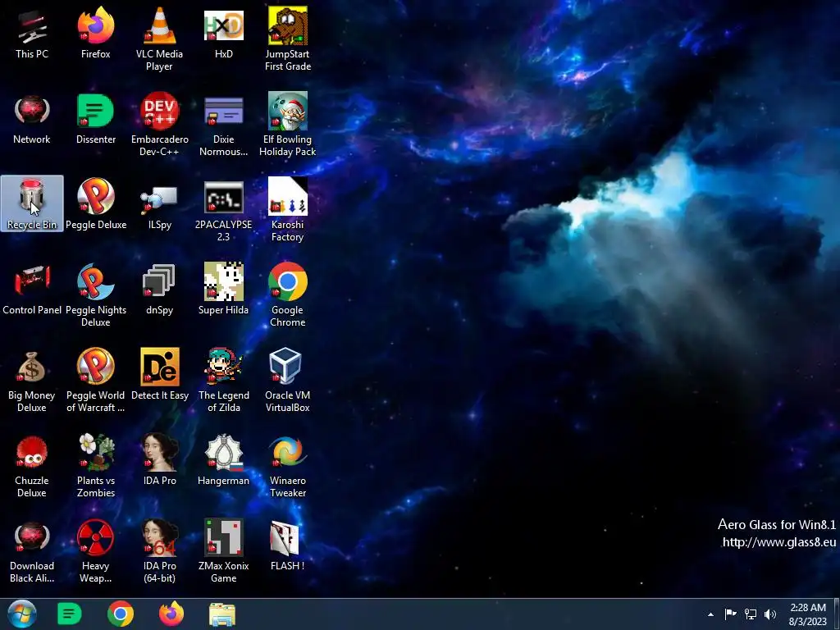
Task: Open Dissenter from the taskbar
Action: 69,614
